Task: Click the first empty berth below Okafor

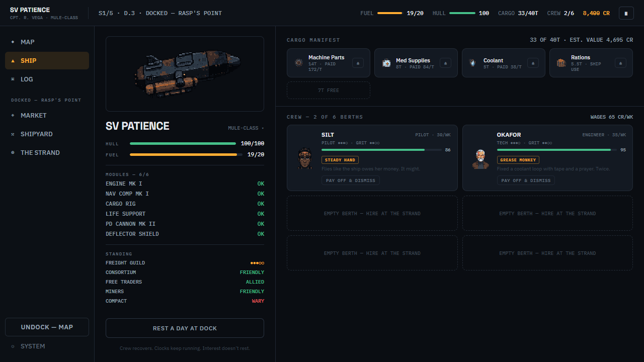Action: coord(547,214)
